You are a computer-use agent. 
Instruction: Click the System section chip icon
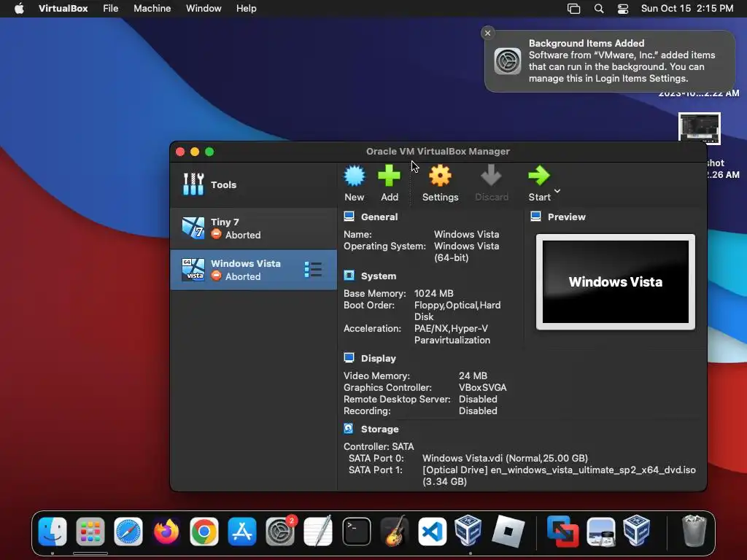(x=349, y=276)
